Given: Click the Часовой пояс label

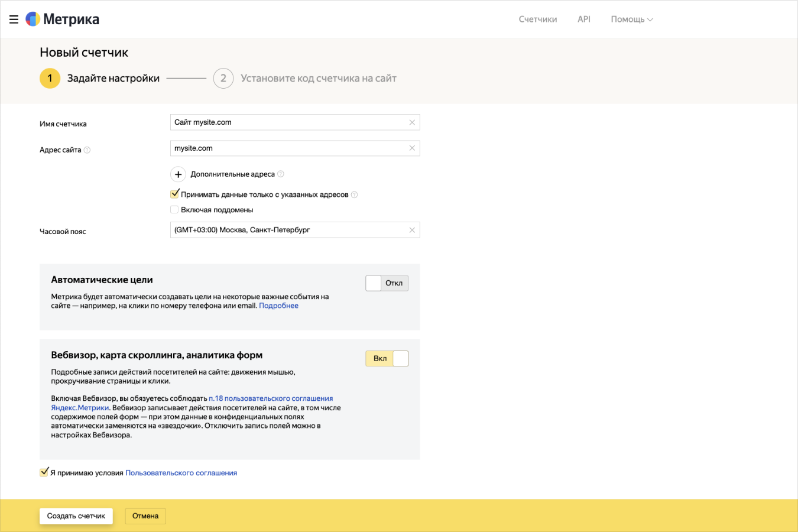Looking at the screenshot, I should point(63,232).
